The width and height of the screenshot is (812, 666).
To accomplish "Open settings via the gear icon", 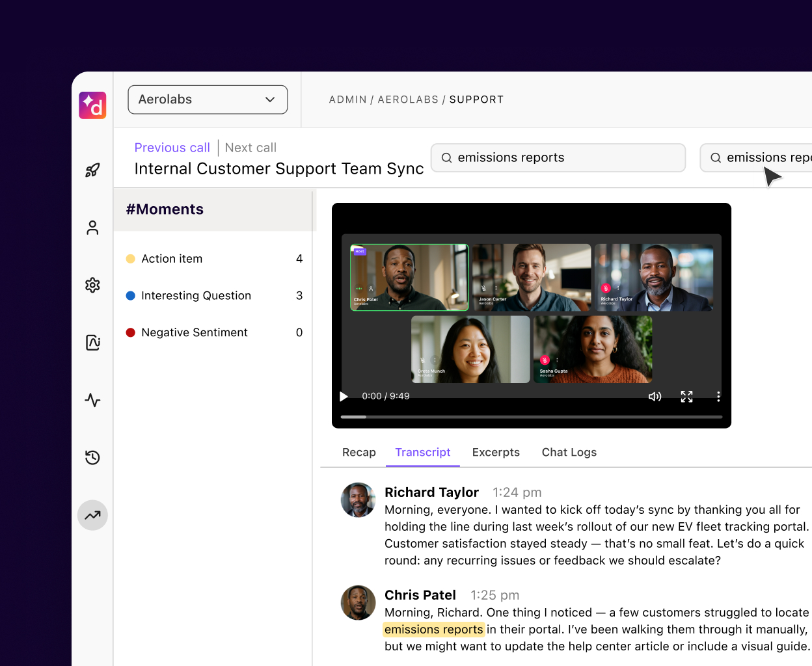I will click(x=92, y=285).
